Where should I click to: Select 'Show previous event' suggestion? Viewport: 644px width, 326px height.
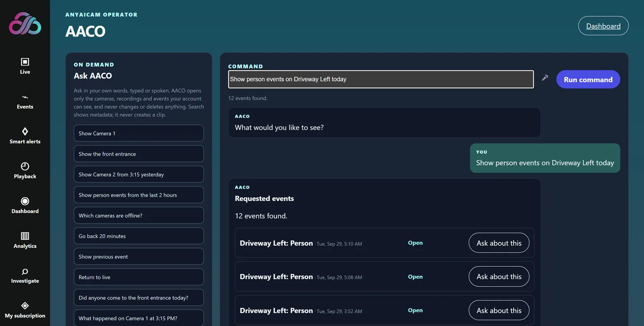(139, 256)
